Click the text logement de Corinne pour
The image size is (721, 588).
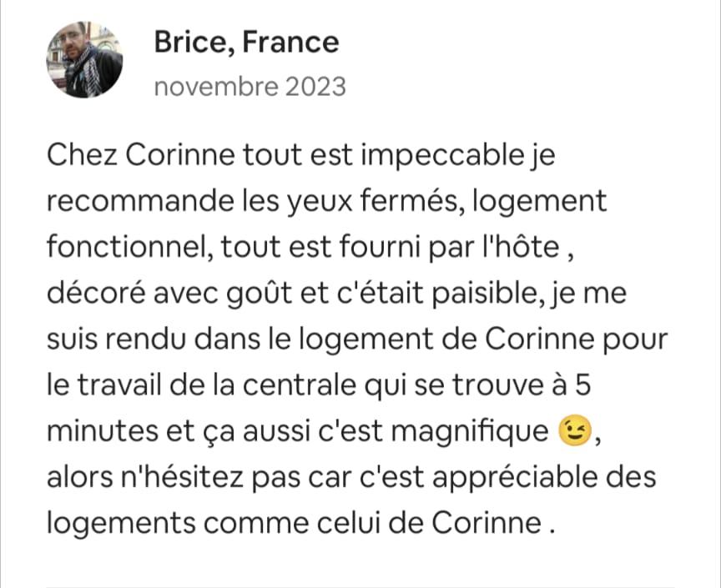tap(483, 339)
